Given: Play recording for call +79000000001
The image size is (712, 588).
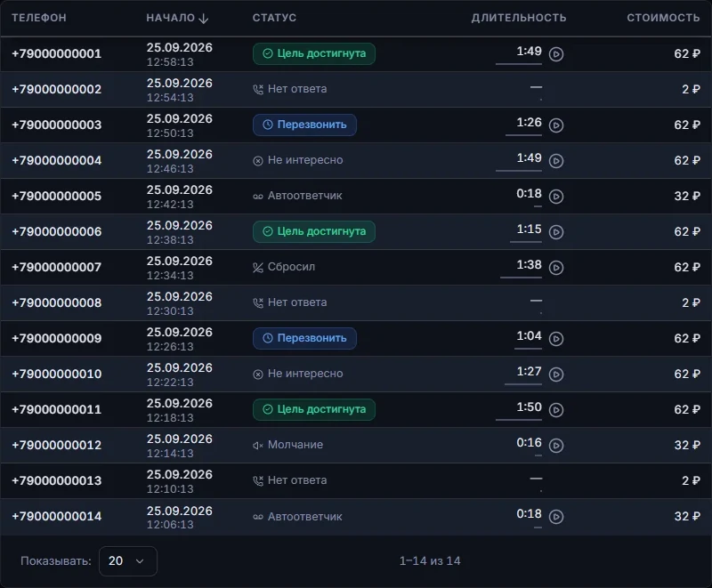Looking at the screenshot, I should pos(556,54).
